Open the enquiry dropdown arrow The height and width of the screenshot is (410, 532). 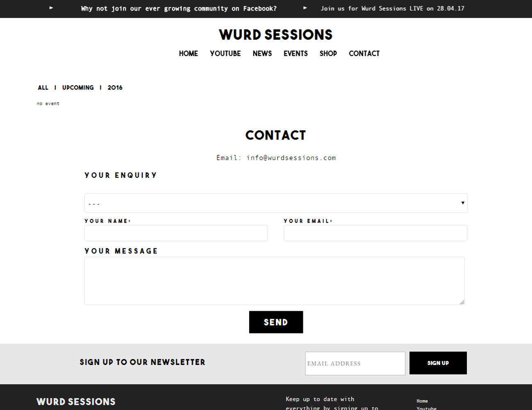pyautogui.click(x=463, y=203)
